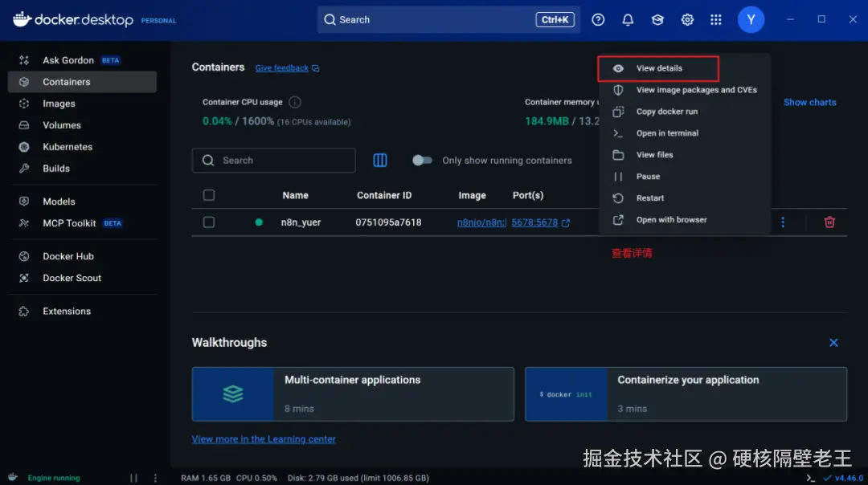Show info for Container CPU usage

[294, 102]
